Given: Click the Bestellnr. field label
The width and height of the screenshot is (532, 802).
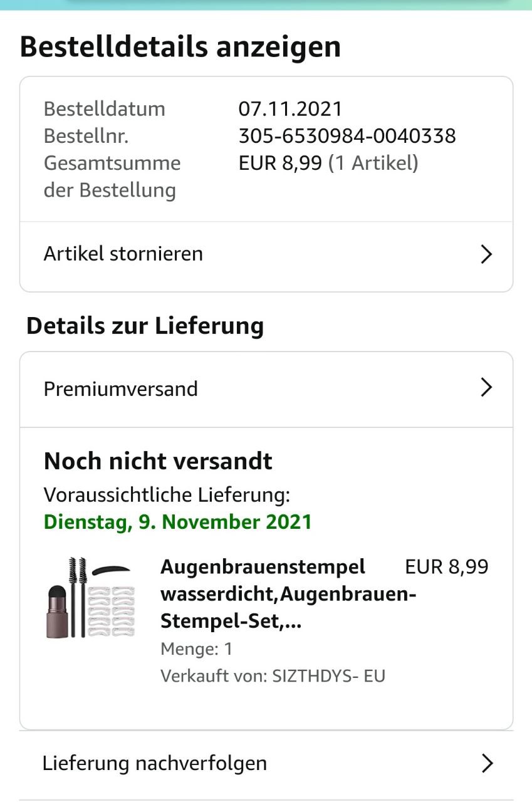Looking at the screenshot, I should 86,136.
